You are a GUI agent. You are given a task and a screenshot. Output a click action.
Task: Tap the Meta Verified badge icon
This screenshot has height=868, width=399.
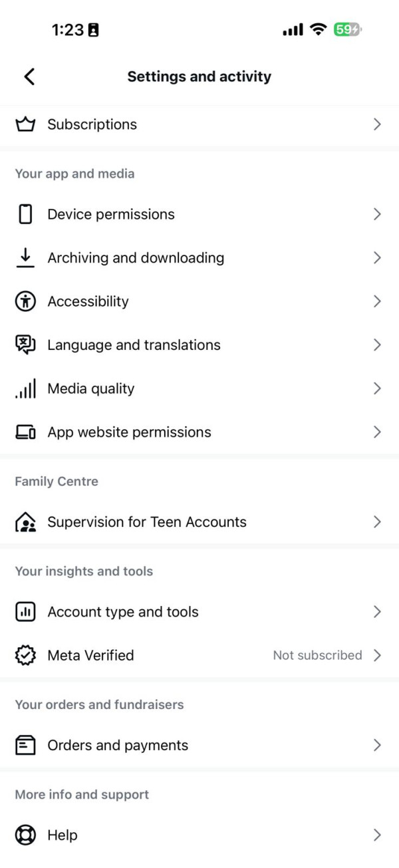coord(25,655)
